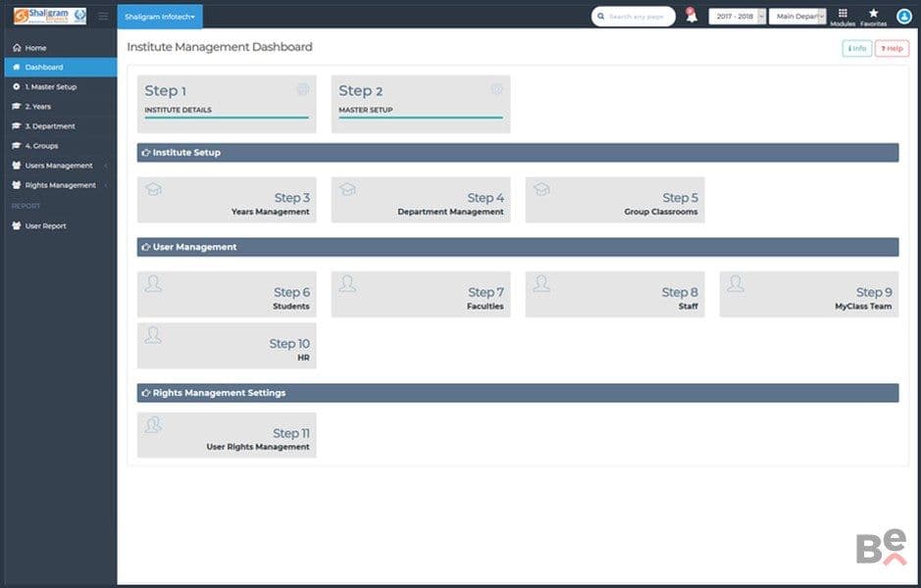Expand Users Management sidebar menu
The image size is (921, 588).
tap(61, 166)
